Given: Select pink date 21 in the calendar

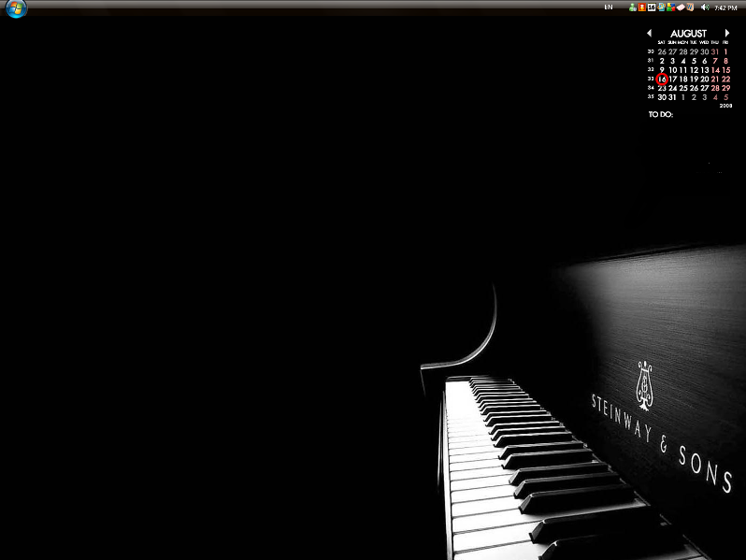Looking at the screenshot, I should coord(715,79).
